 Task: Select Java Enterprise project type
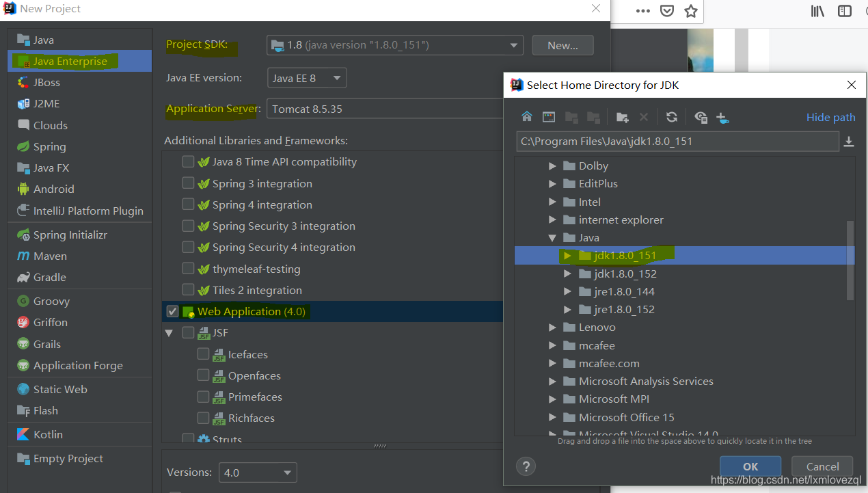80,61
